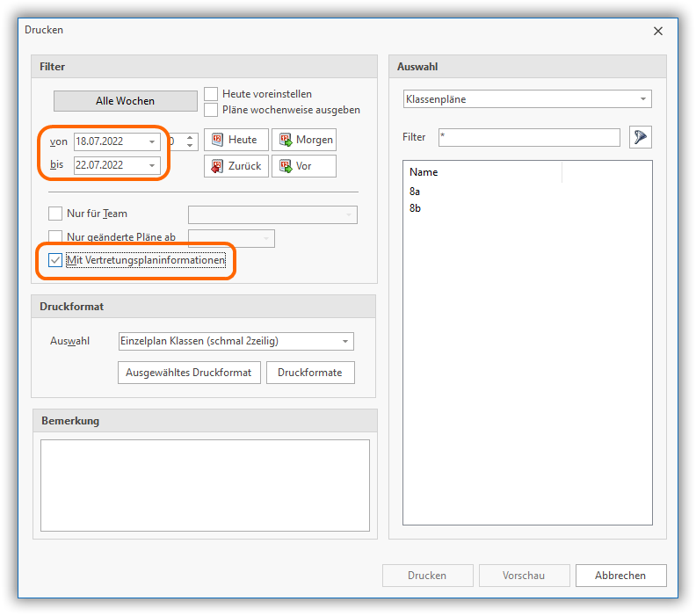Open the bis date dropdown
Image resolution: width=696 pixels, height=616 pixels.
point(152,165)
